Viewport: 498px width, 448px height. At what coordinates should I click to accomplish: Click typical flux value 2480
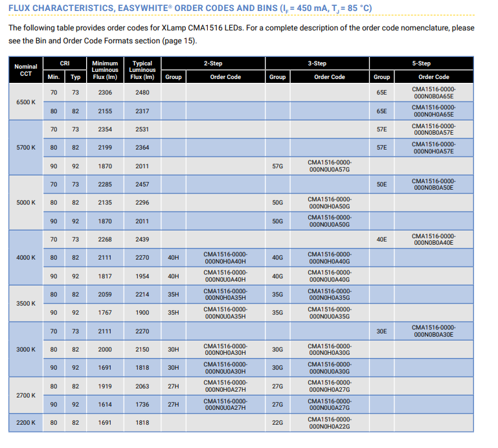pyautogui.click(x=142, y=93)
